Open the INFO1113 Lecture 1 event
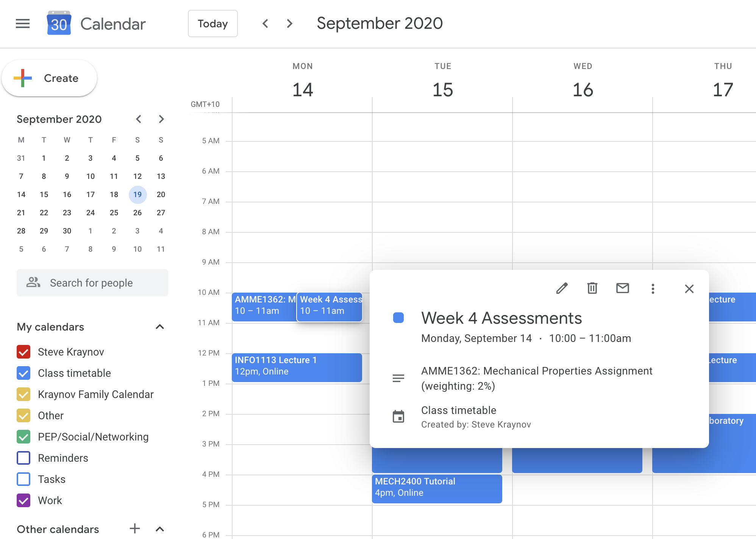The height and width of the screenshot is (539, 756). (x=297, y=367)
